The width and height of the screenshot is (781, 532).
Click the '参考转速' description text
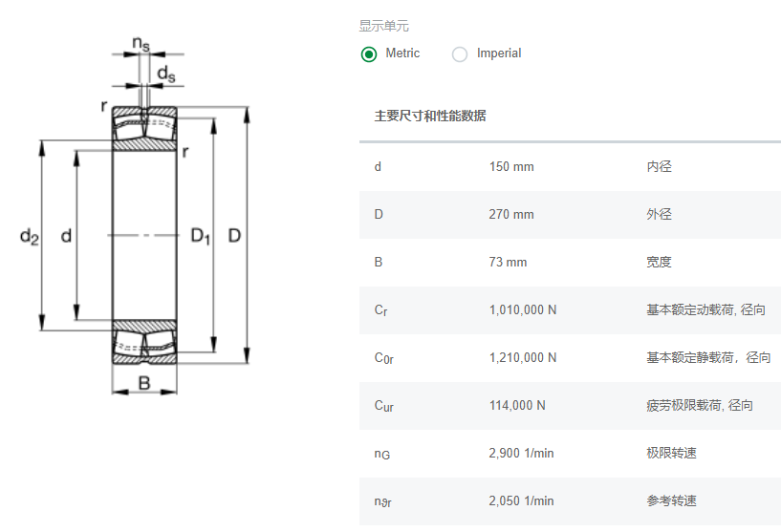[x=671, y=501]
